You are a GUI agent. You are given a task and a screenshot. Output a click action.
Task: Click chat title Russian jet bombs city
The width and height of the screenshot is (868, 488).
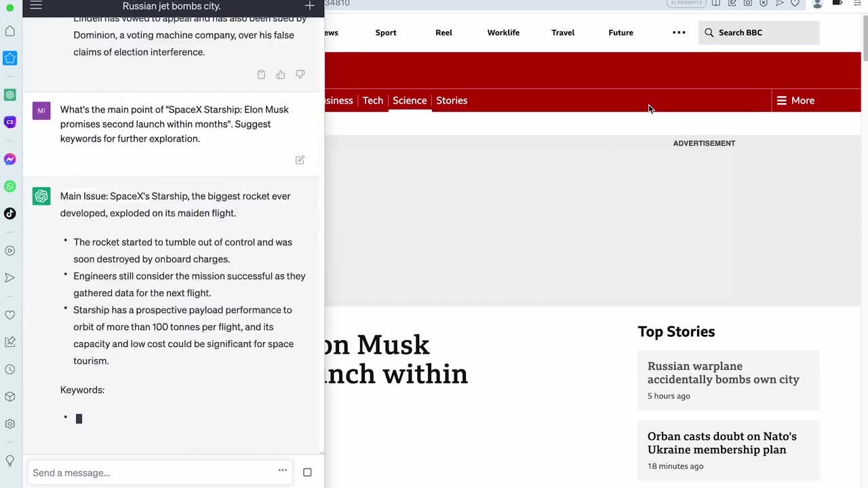click(x=172, y=6)
